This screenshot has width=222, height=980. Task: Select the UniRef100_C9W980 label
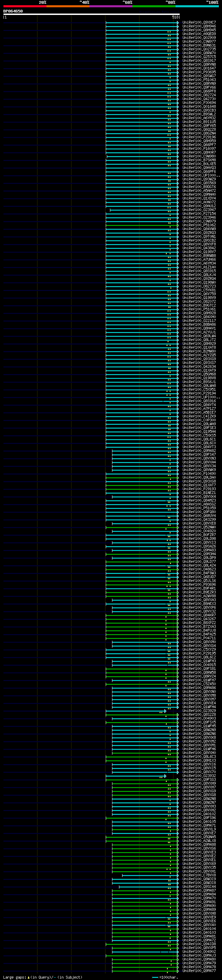click(199, 156)
